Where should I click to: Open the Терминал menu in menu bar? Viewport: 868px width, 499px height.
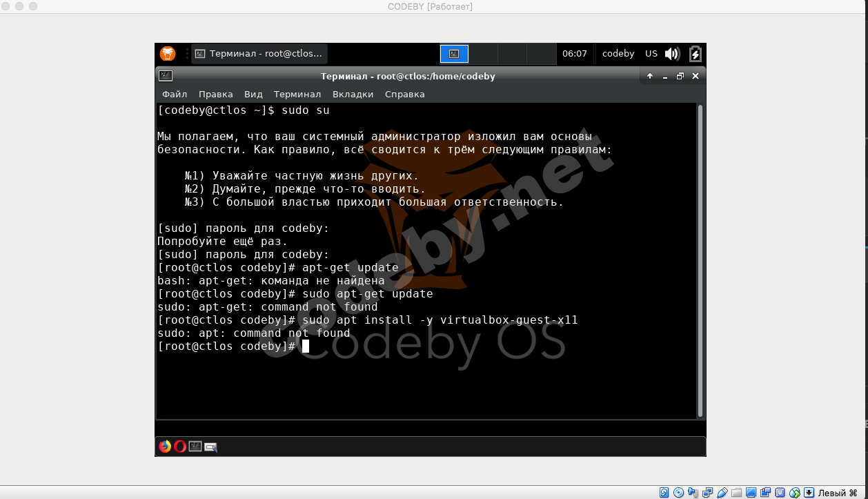click(x=297, y=95)
